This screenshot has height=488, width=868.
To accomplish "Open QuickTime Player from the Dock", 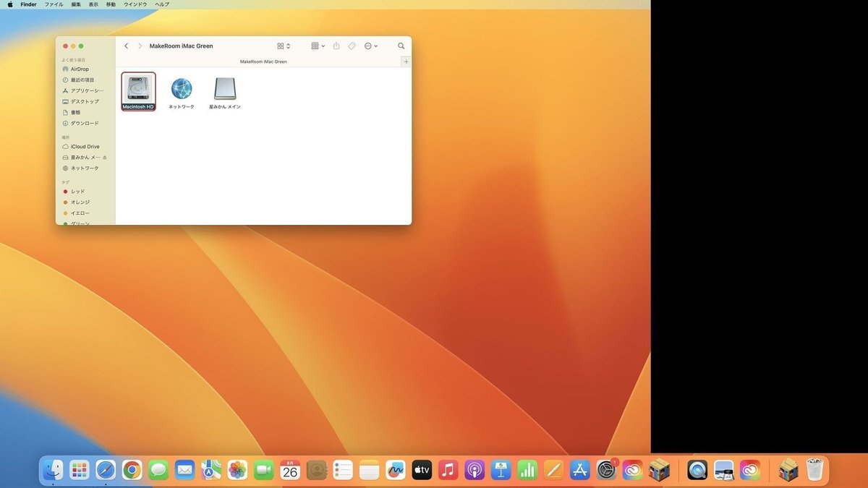I will [697, 471].
